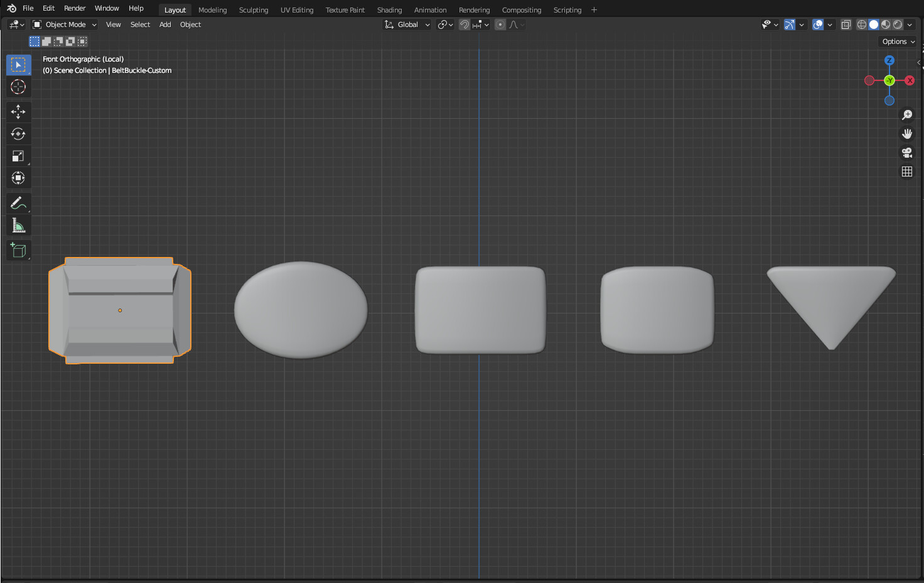Switch perspective/orthographic with grid icon
The image size is (924, 583).
click(x=907, y=172)
